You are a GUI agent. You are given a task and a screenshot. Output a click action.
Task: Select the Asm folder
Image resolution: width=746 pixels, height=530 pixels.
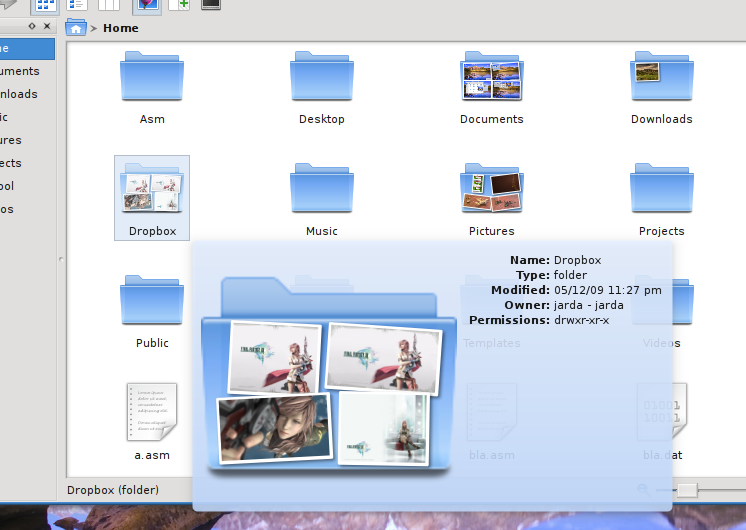point(152,76)
